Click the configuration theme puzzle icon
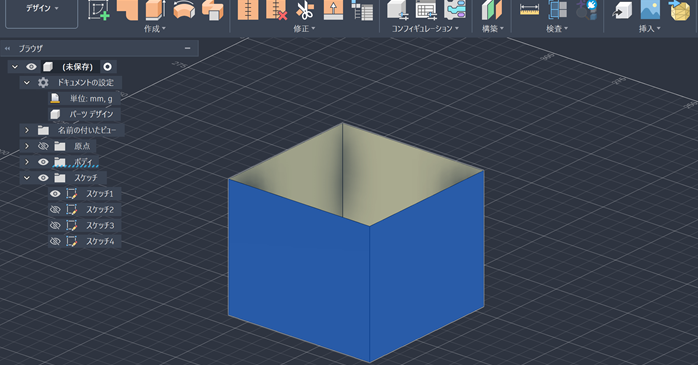This screenshot has width=698, height=365. pyautogui.click(x=455, y=10)
